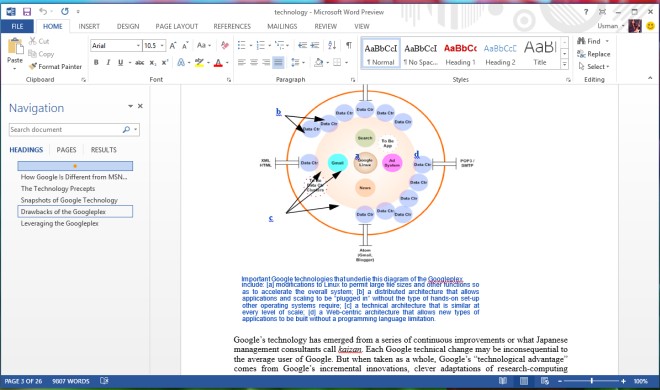The image size is (660, 390).
Task: Open Read Mode view in status bar
Action: tap(503, 381)
